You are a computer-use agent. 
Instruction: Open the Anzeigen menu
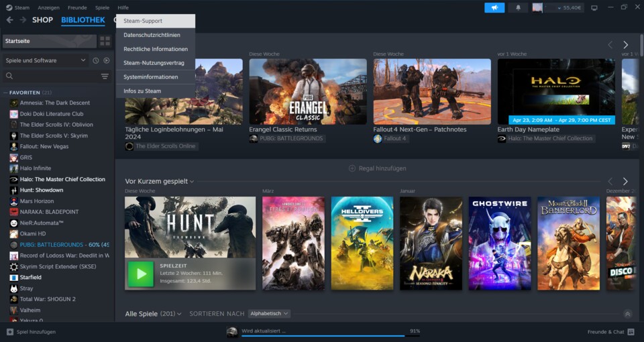[48, 7]
